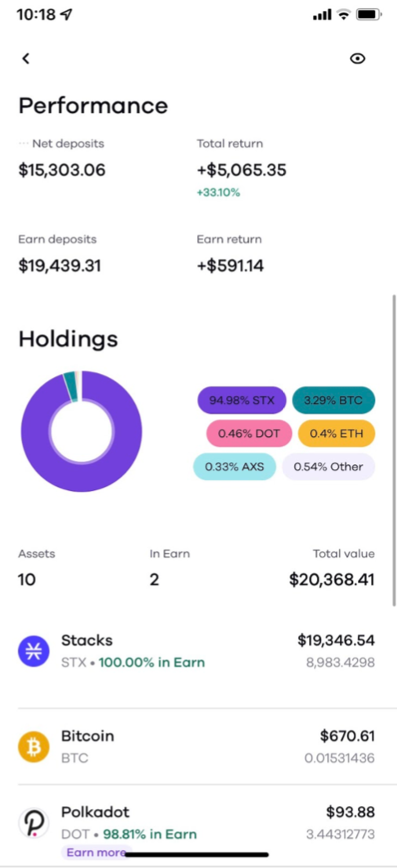Tap the Total return +$5,065.35 value
This screenshot has width=397, height=868.
pyautogui.click(x=242, y=170)
